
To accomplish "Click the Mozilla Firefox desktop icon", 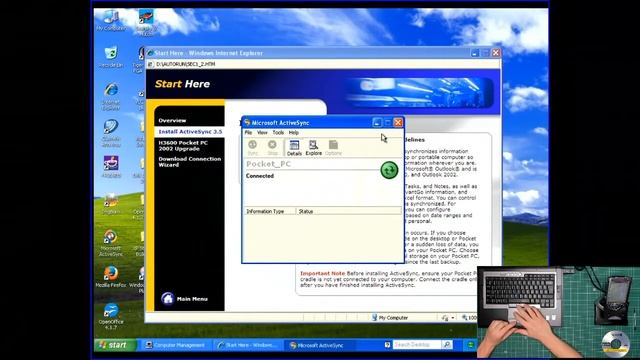I will tap(111, 276).
